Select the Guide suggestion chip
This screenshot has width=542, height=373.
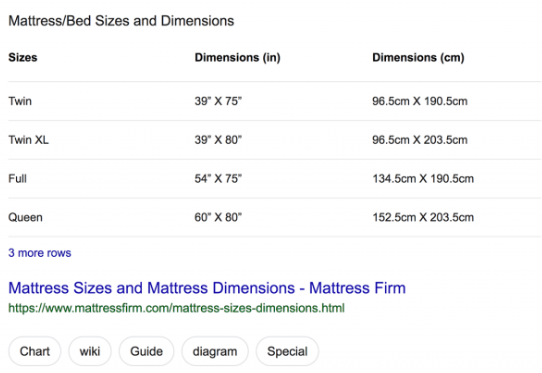tap(146, 351)
